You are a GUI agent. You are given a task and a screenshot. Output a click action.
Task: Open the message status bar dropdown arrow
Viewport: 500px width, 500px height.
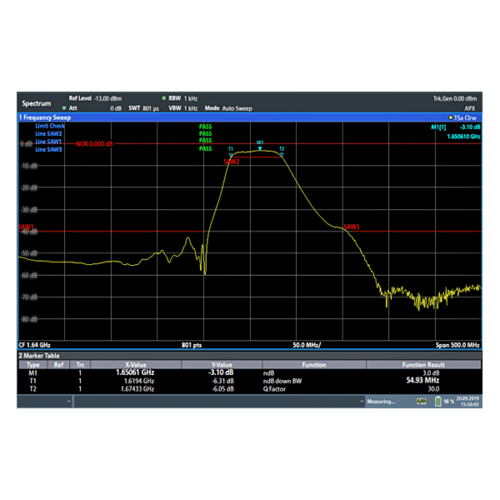pos(362,401)
